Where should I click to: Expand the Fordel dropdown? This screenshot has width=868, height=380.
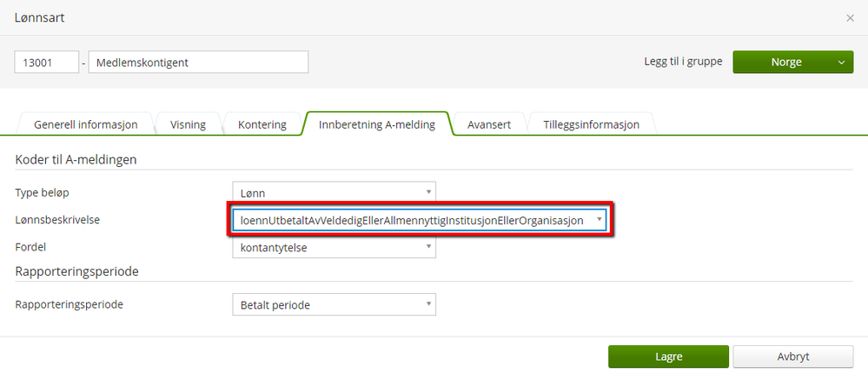334,248
